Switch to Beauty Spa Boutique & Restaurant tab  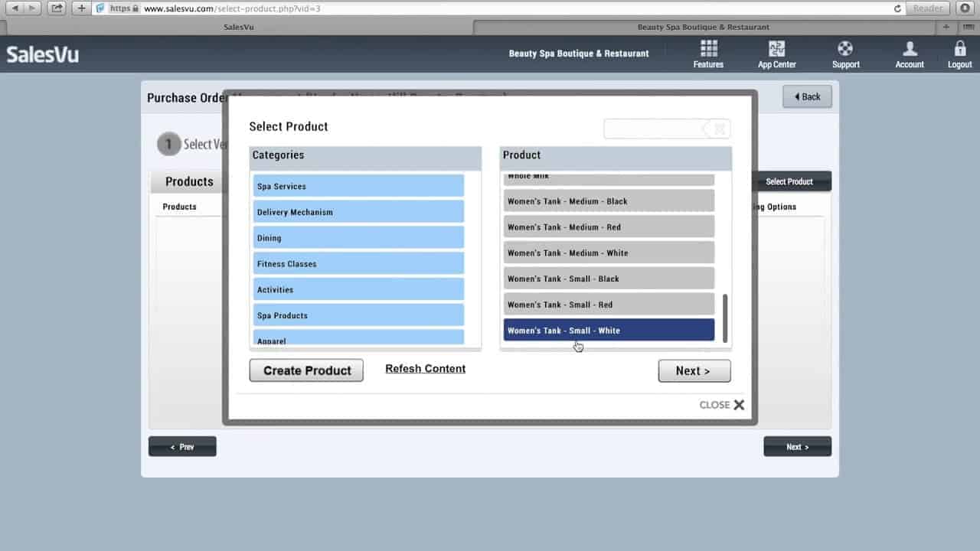704,27
